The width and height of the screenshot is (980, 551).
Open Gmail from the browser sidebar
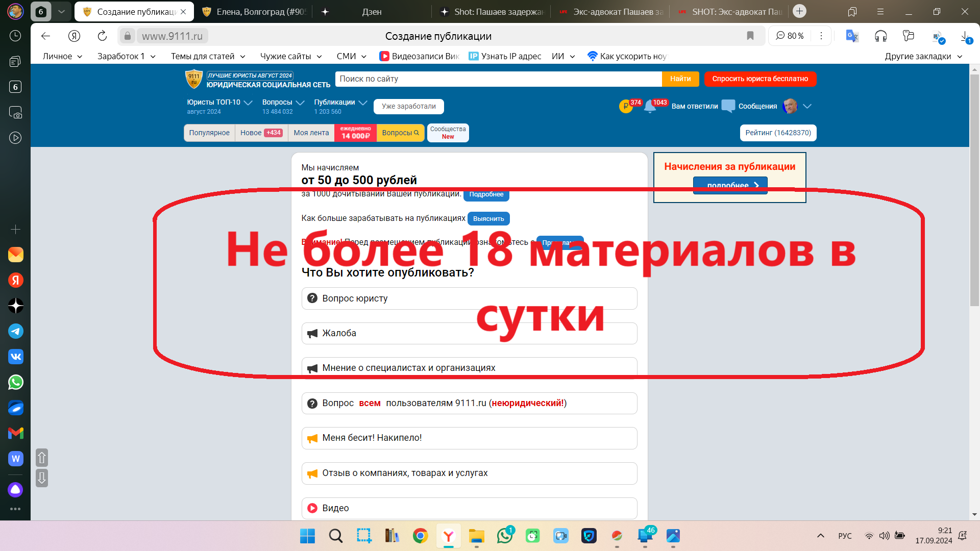click(x=15, y=433)
